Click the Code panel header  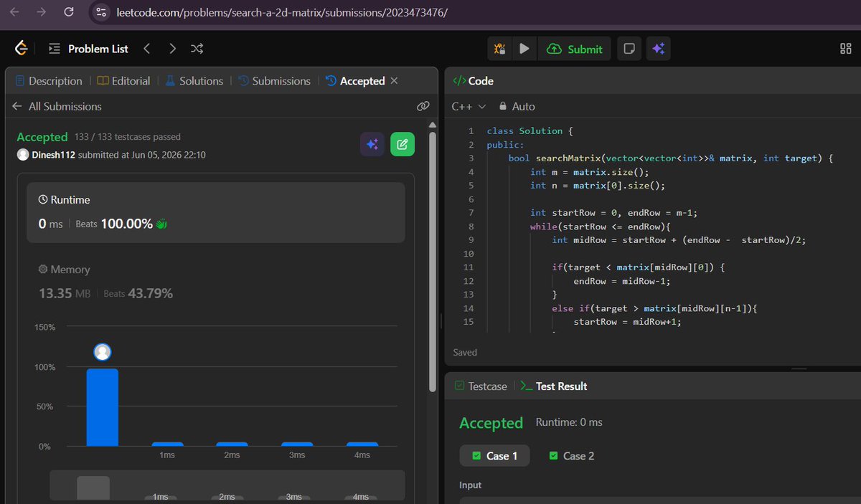coord(473,81)
